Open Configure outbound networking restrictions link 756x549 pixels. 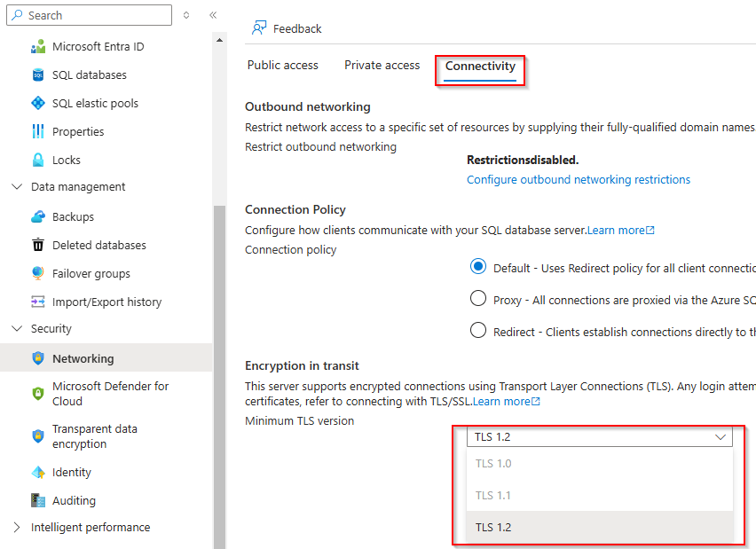(x=578, y=180)
